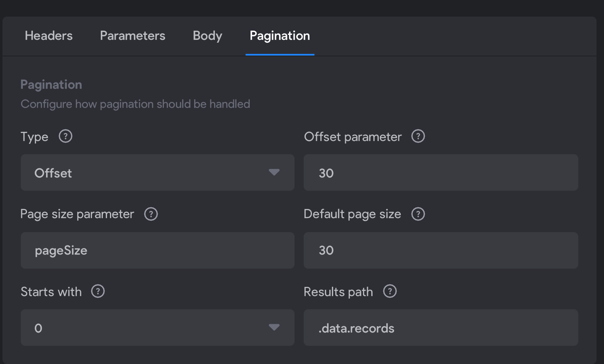Click help icon beside Page size parameter

click(151, 214)
